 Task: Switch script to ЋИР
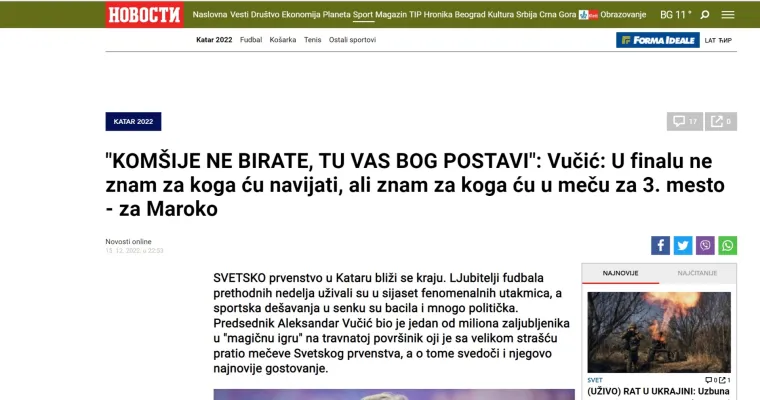point(725,40)
